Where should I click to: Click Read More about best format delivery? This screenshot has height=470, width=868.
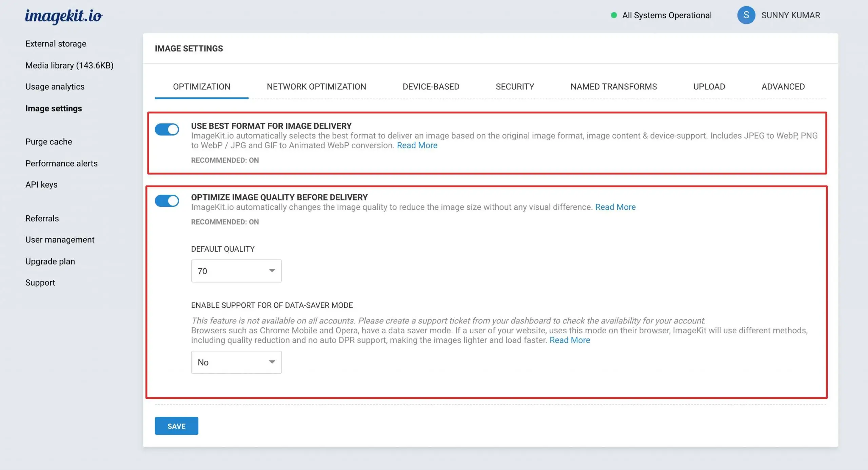(x=417, y=145)
